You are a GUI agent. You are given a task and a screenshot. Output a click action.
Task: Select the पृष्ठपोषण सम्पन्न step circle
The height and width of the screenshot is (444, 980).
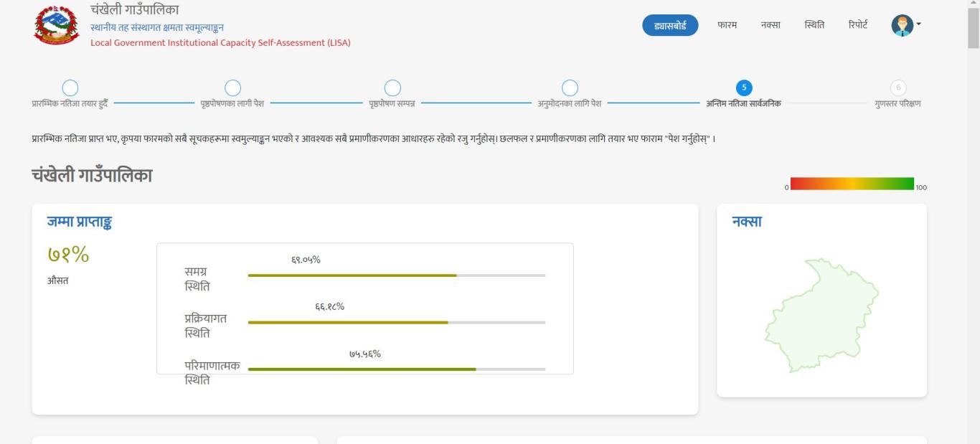pos(392,88)
